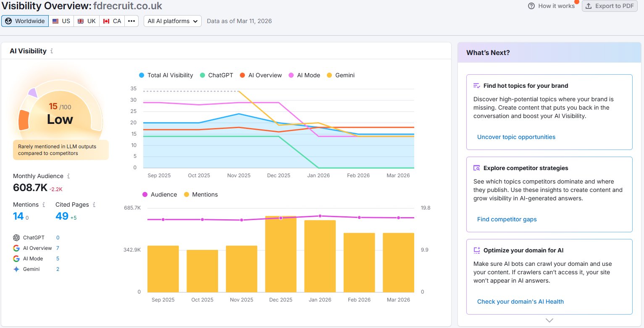Select the Worldwide region tab
The height and width of the screenshot is (328, 644).
coord(25,21)
